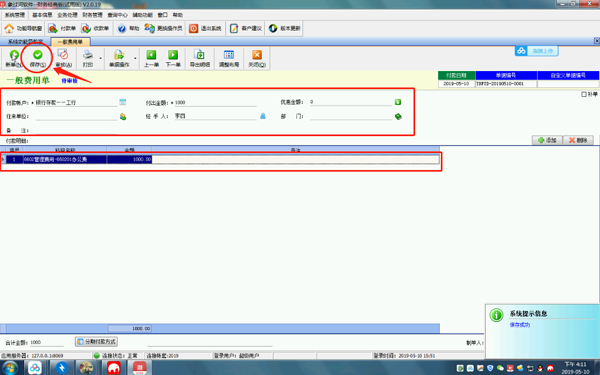Click the 删除 (Delete) button
600x375 pixels.
point(578,140)
